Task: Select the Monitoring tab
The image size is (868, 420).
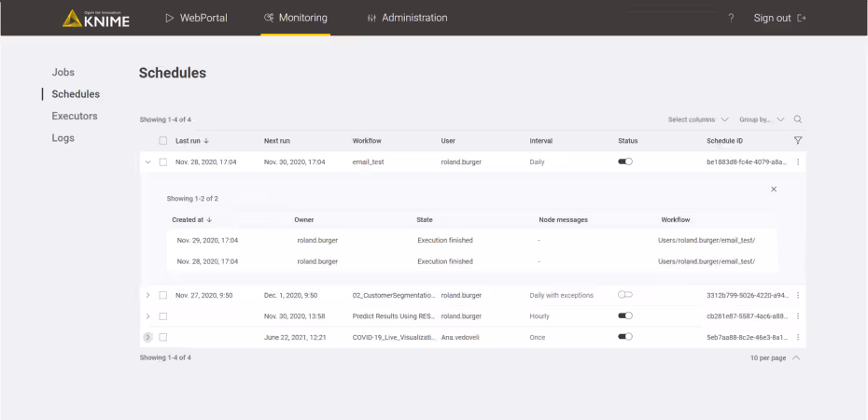Action: pos(296,19)
